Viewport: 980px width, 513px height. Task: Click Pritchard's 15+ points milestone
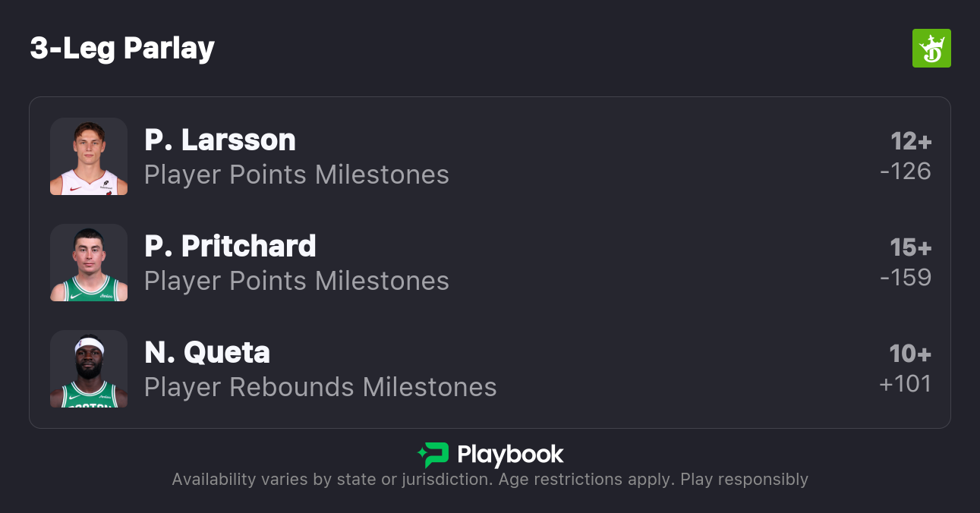click(x=910, y=247)
